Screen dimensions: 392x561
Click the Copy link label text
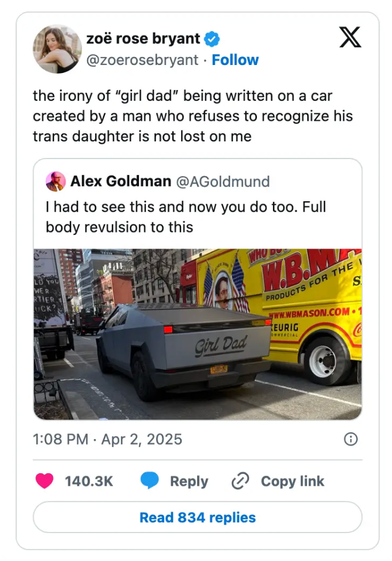[292, 481]
